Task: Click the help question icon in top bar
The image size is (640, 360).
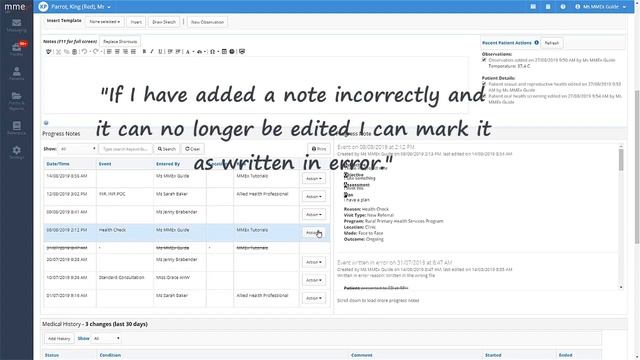Action: (x=563, y=7)
